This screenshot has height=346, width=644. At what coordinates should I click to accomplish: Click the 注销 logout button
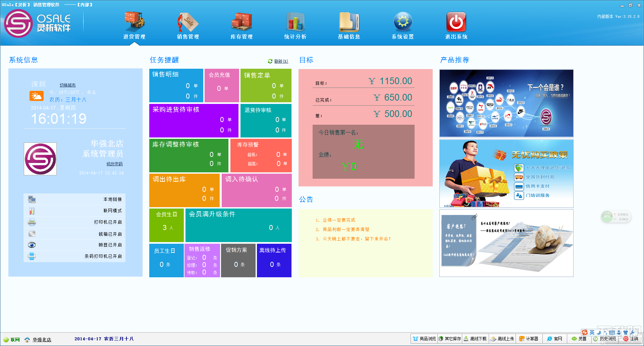point(631,339)
